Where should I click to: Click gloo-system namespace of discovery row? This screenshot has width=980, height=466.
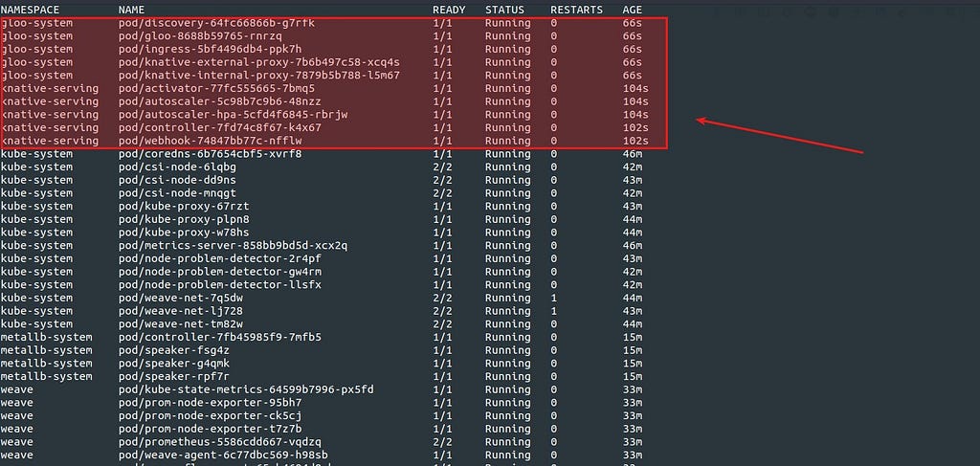[x=36, y=23]
